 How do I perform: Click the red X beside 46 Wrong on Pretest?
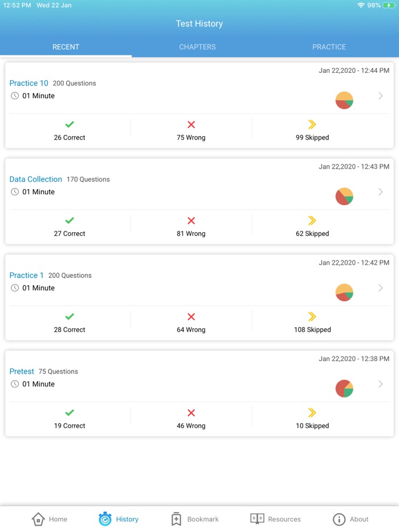point(191,412)
